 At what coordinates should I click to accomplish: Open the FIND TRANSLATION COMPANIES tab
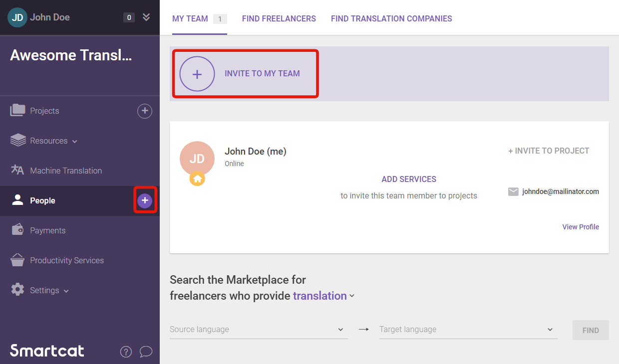click(x=391, y=18)
